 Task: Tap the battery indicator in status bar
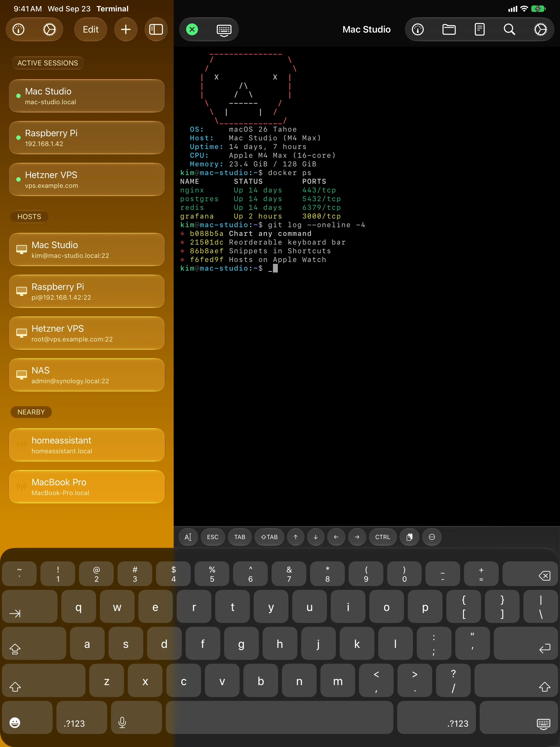coord(538,9)
